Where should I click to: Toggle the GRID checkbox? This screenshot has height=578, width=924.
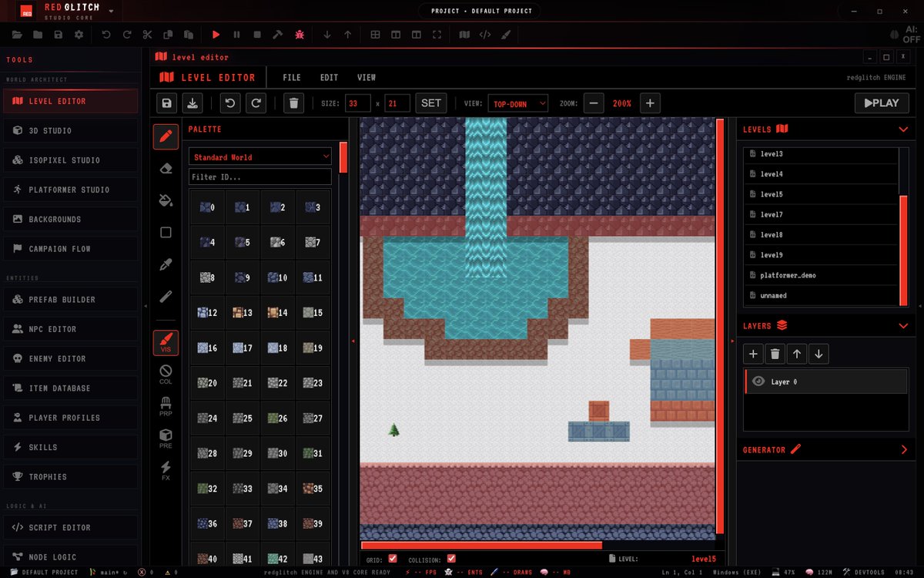coord(393,559)
